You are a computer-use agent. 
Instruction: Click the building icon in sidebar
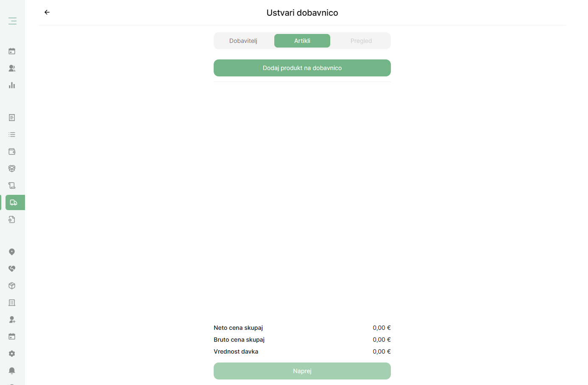[12, 303]
